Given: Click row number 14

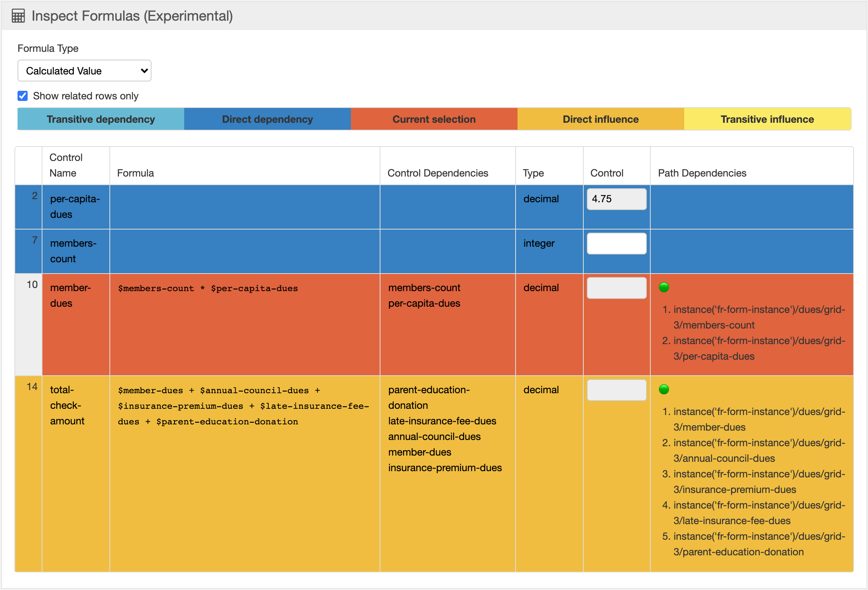Looking at the screenshot, I should (32, 387).
